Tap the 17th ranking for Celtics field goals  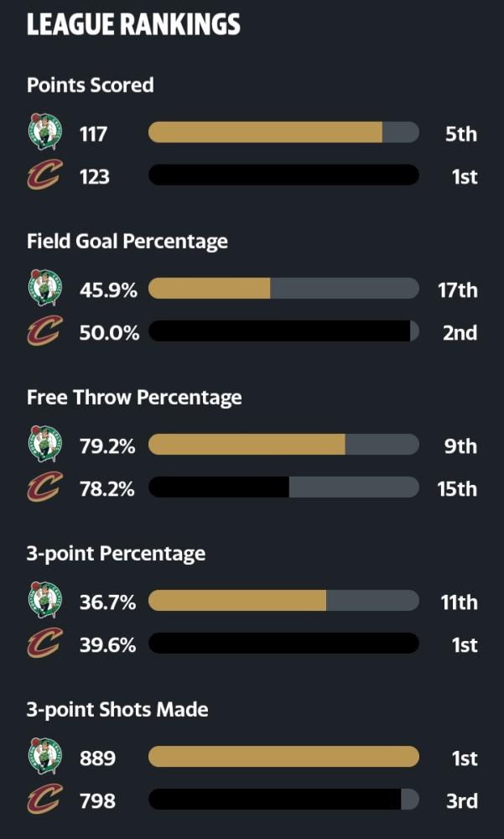[457, 290]
